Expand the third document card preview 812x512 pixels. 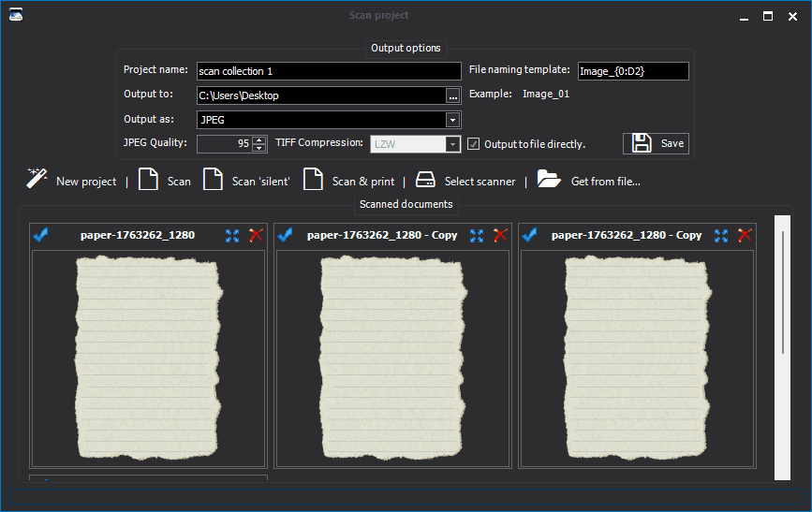pyautogui.click(x=721, y=236)
